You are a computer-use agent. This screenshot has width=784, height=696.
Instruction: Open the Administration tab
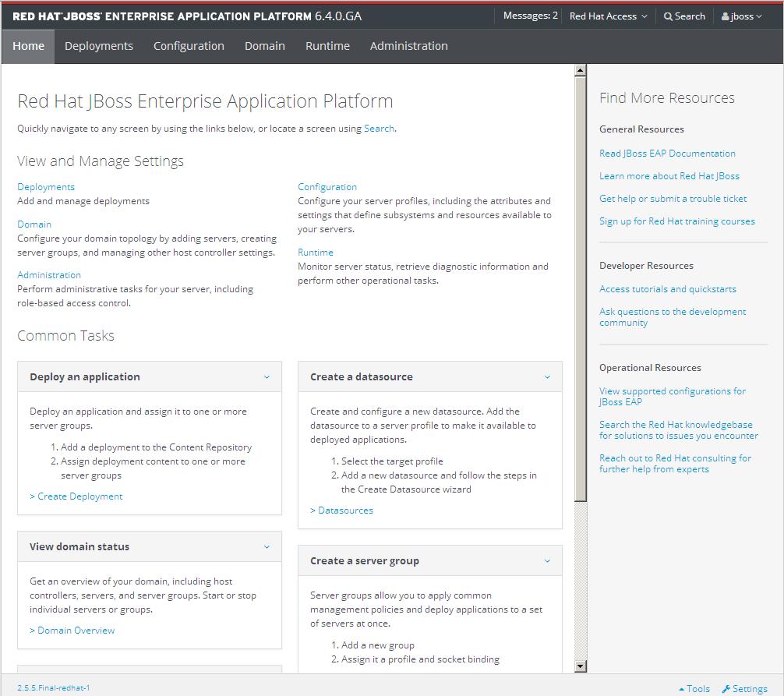click(408, 46)
